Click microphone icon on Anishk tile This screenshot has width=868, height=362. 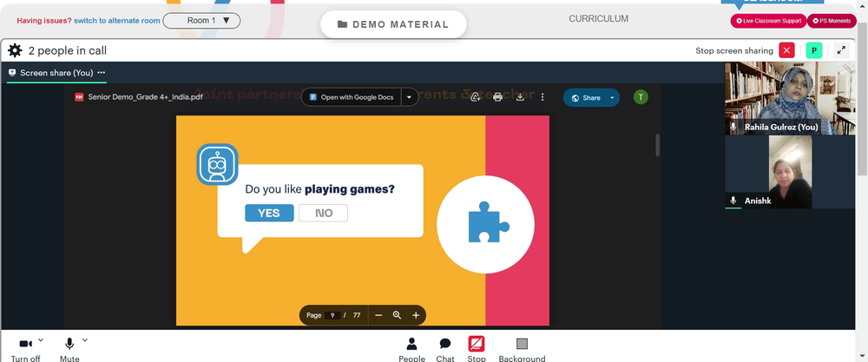pyautogui.click(x=733, y=201)
